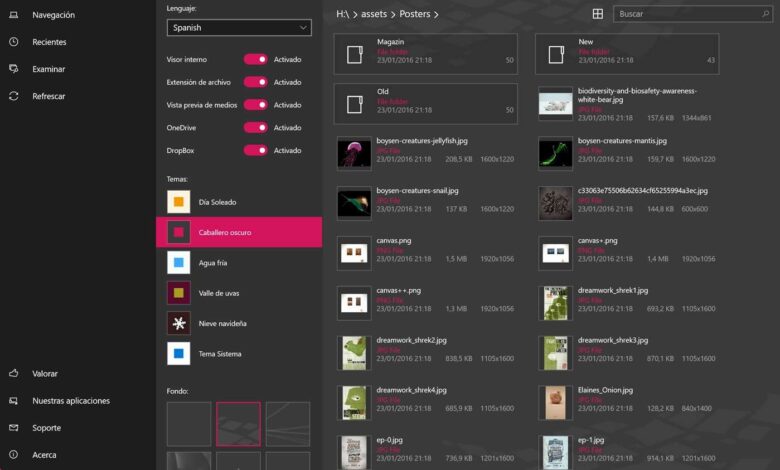
Task: Click the Valorar label
Action: [x=45, y=374]
